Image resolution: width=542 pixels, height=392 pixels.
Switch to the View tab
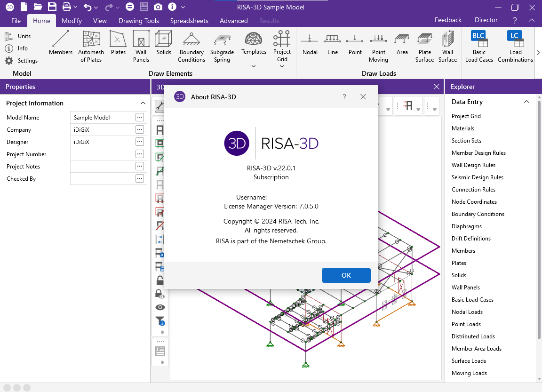pyautogui.click(x=100, y=20)
